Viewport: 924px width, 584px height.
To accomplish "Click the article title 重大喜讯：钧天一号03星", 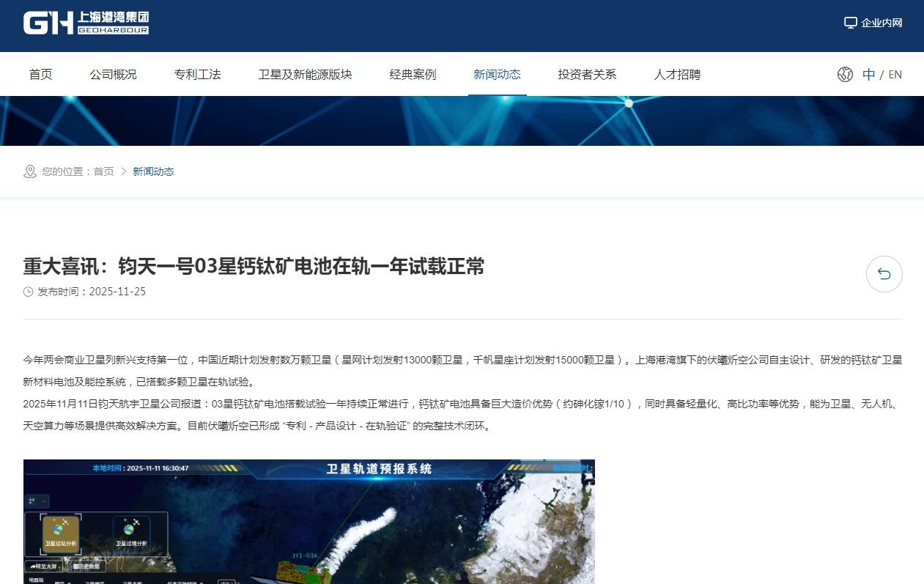I will click(254, 266).
